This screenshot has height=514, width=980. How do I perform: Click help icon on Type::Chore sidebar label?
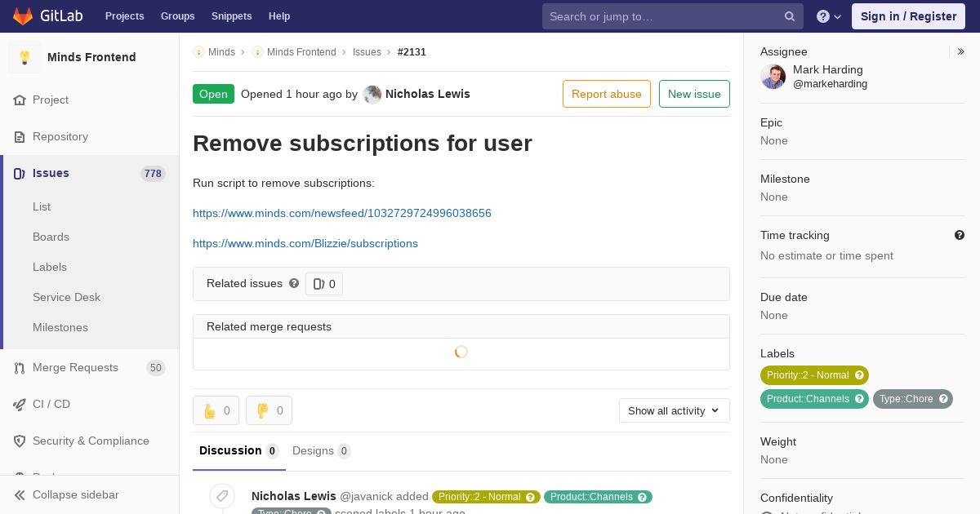(x=943, y=399)
